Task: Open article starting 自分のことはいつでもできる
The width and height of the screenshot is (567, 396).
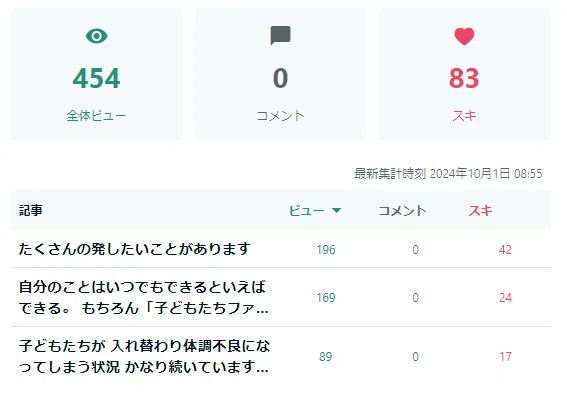Action: 144,298
